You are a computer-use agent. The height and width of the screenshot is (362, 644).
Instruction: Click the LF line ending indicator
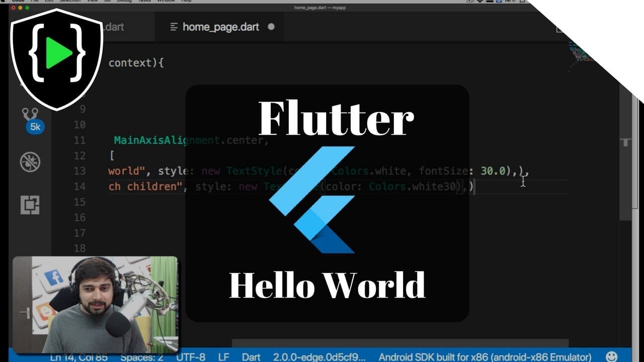tap(223, 357)
